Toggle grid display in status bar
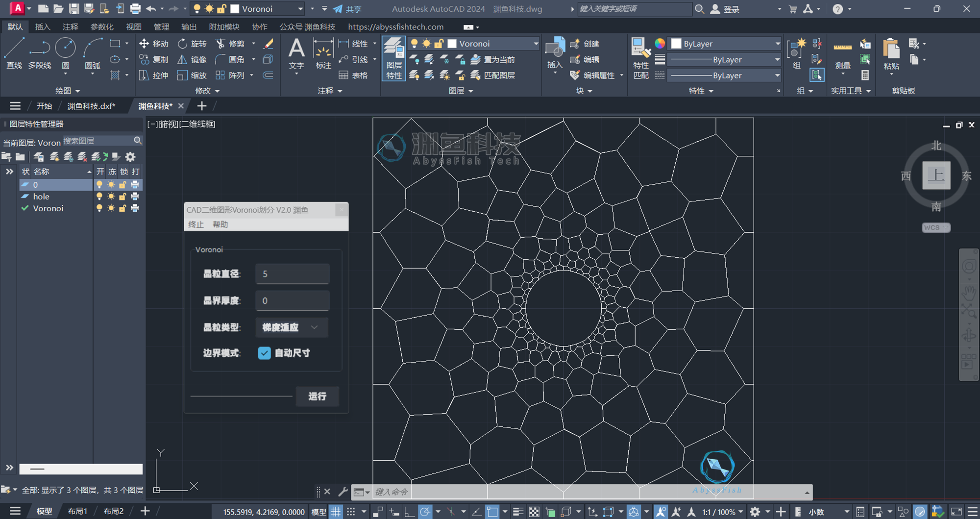The height and width of the screenshot is (519, 980). point(336,512)
